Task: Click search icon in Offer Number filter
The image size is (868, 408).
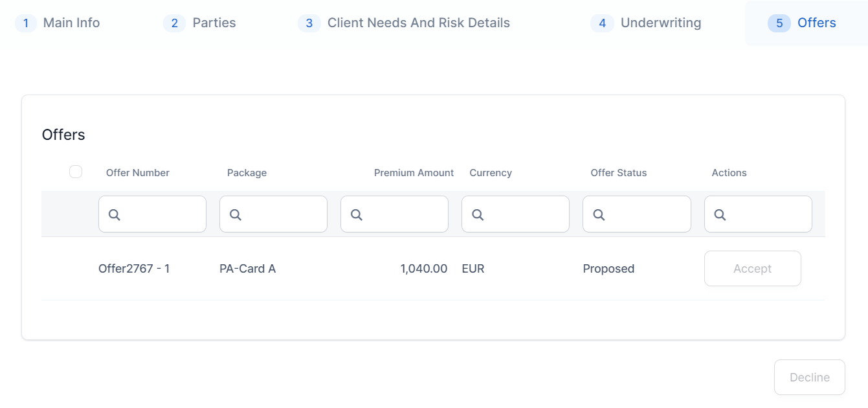Action: (x=115, y=215)
